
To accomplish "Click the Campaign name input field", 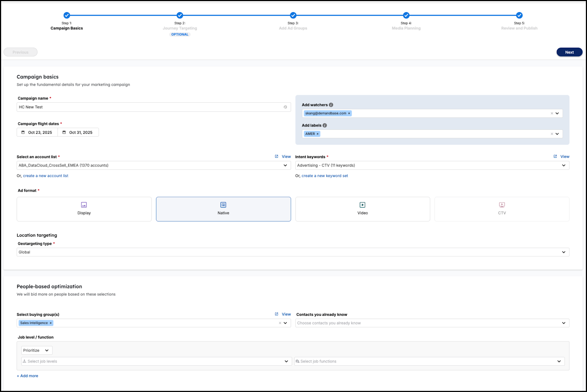I will (x=149, y=107).
